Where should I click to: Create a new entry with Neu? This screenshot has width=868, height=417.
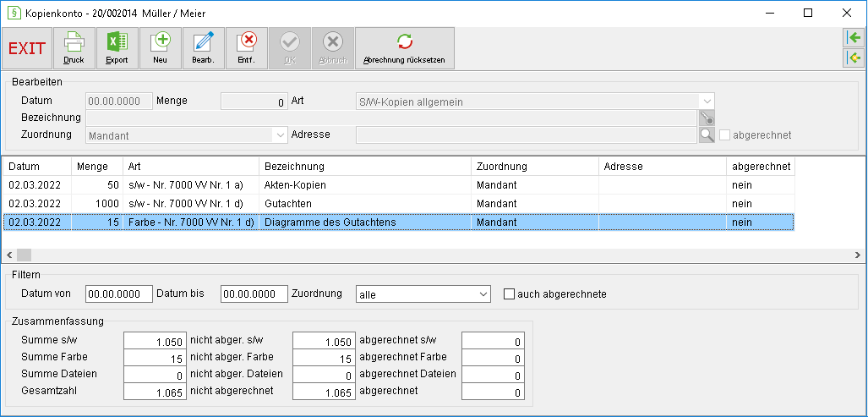click(x=160, y=48)
